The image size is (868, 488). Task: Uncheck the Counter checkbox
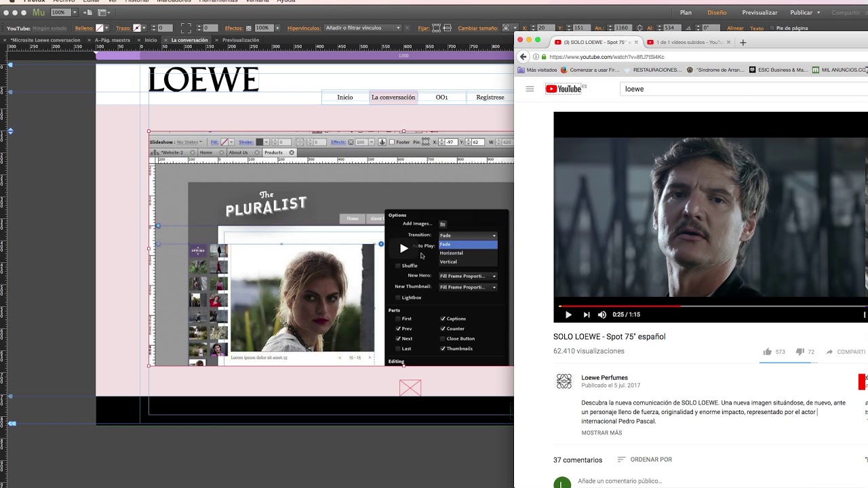(443, 329)
